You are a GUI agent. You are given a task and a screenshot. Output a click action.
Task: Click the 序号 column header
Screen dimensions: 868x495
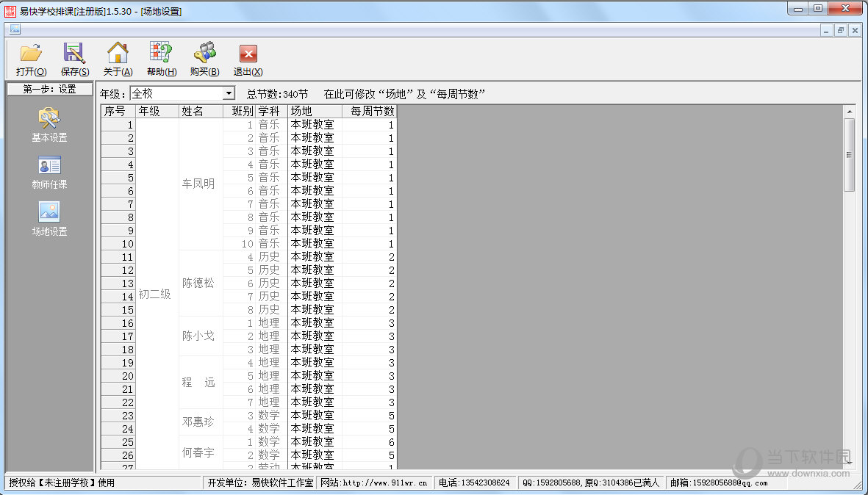coord(118,111)
